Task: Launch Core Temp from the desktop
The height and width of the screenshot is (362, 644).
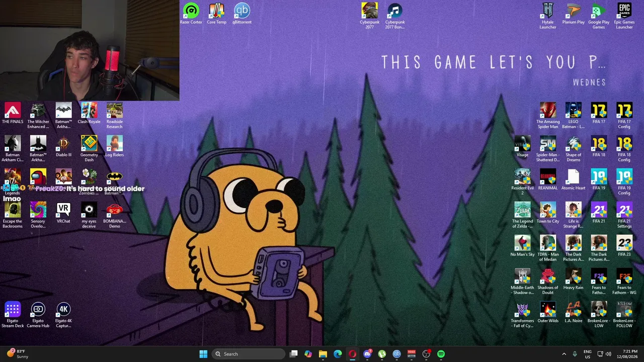Action: pyautogui.click(x=216, y=14)
